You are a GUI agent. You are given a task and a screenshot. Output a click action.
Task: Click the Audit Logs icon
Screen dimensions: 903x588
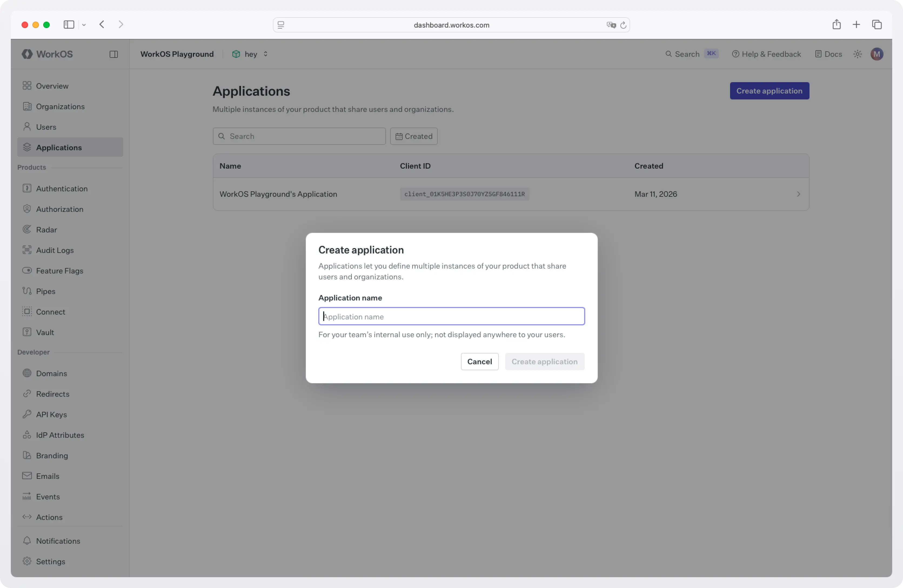tap(27, 250)
